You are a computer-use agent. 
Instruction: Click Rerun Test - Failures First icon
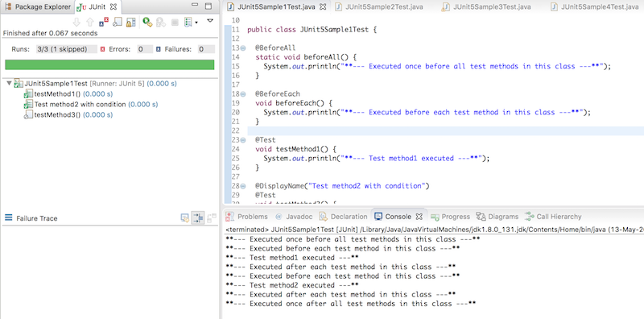tap(161, 22)
